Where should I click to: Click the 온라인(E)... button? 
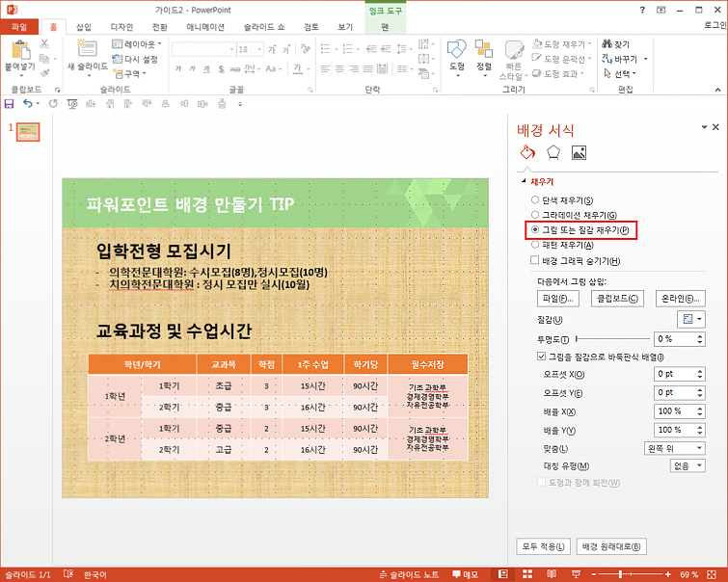click(680, 299)
